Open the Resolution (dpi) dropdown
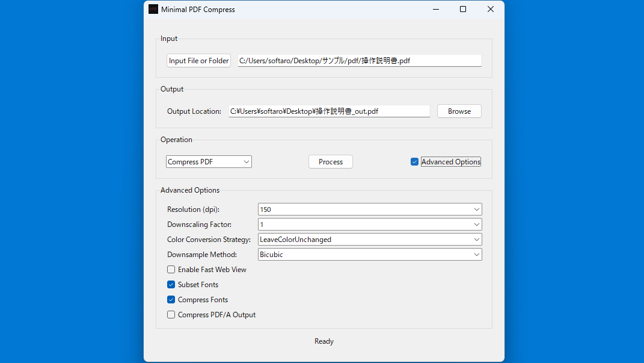644x363 pixels. tap(370, 209)
